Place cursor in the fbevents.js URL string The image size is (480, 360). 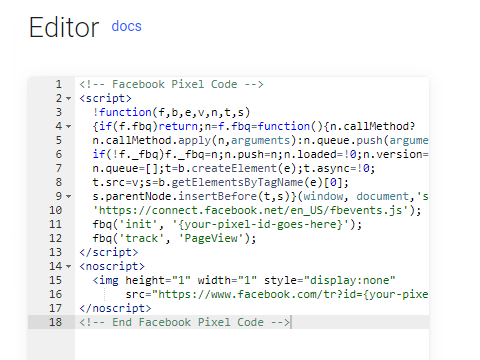[x=254, y=210]
